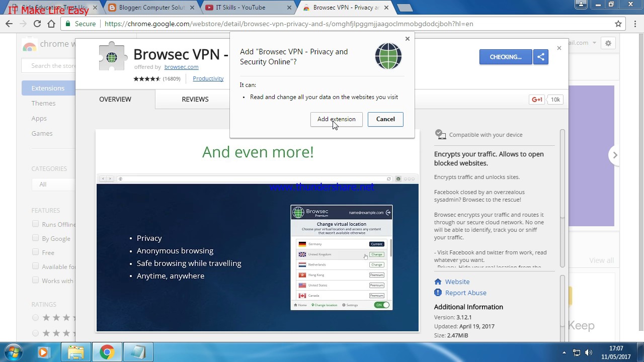Click the Google +1 button
644x362 pixels.
[537, 100]
